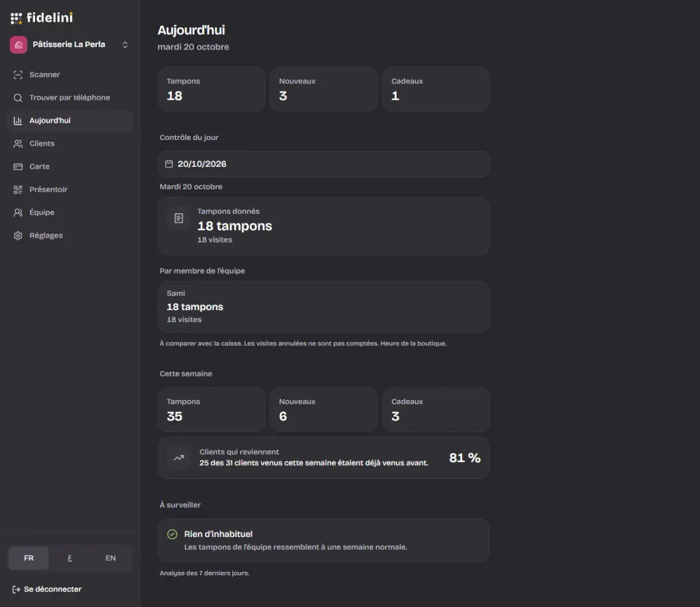This screenshot has width=700, height=607.
Task: Open the 20/10/2026 date field
Action: tap(324, 164)
